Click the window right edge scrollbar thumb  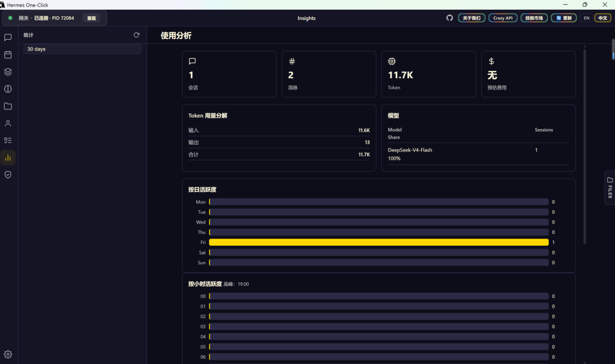[x=613, y=49]
